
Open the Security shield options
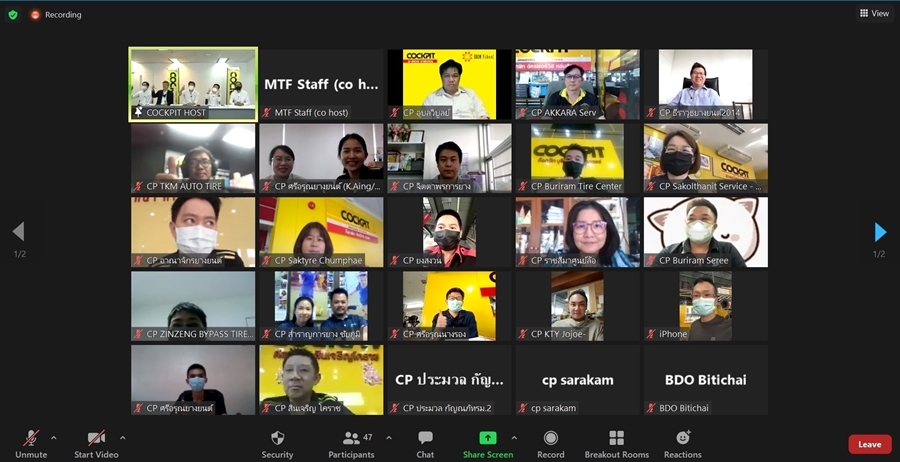point(277,438)
